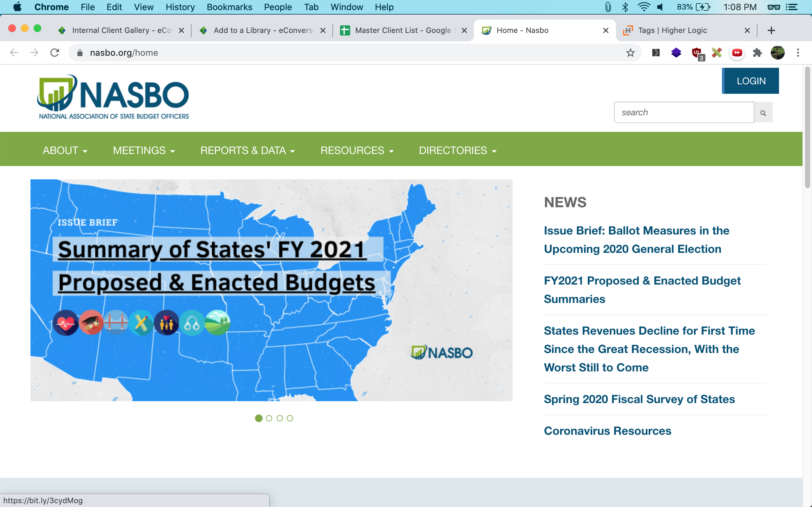Switch to Master Client List tab
Viewport: 812px width, 507px height.
pos(403,30)
